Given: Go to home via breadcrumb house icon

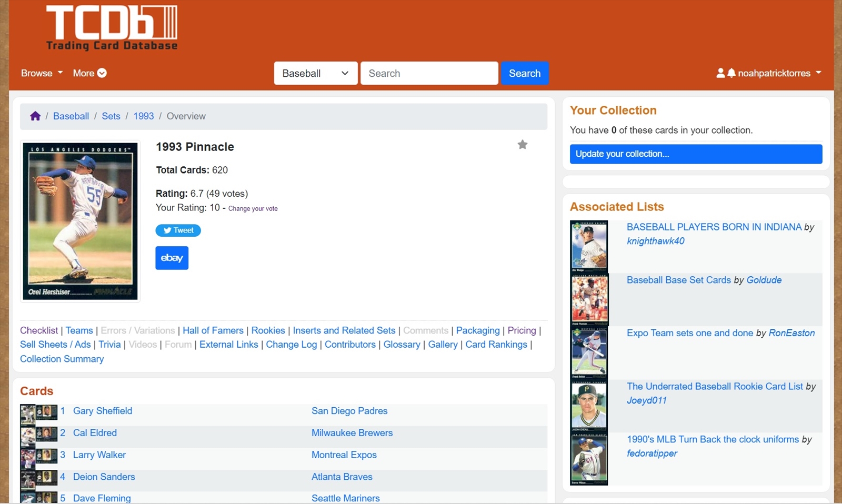Looking at the screenshot, I should point(35,116).
